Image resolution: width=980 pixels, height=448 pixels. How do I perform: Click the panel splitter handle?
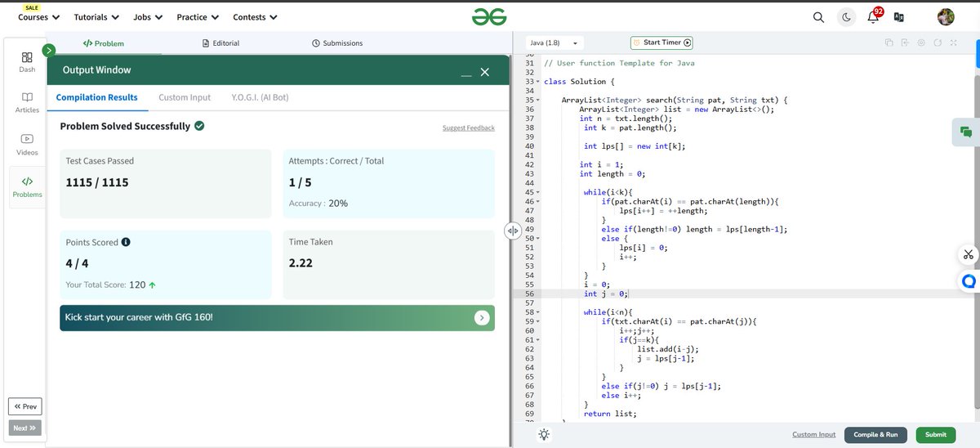(x=512, y=231)
